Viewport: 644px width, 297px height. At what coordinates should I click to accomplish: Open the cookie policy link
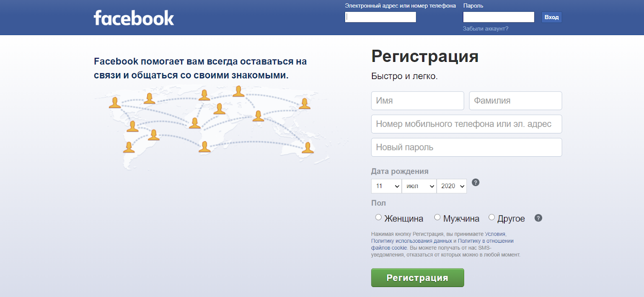442,244
